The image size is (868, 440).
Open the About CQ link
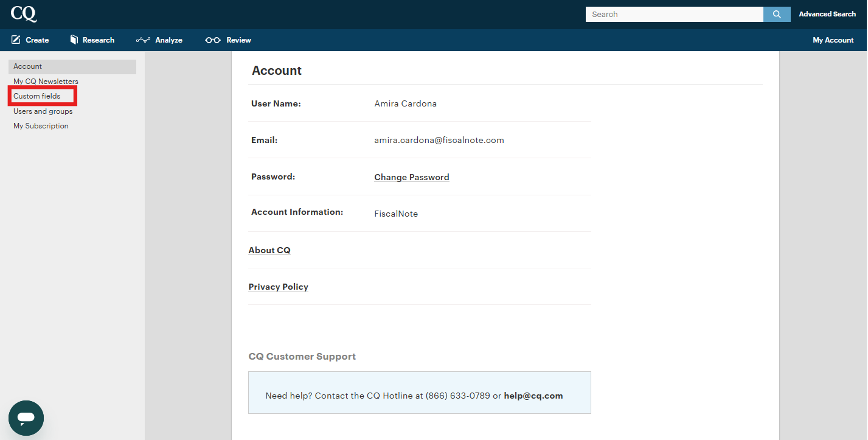coord(269,250)
